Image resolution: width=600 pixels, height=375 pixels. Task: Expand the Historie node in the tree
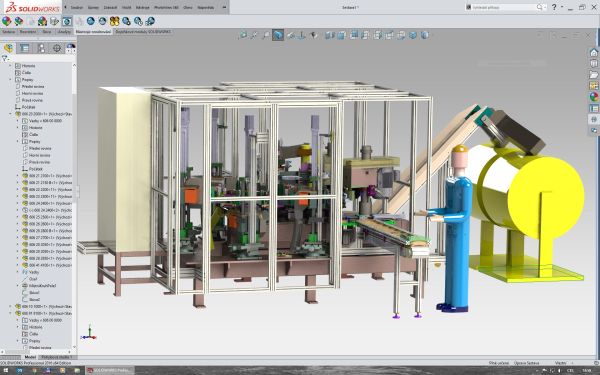tap(10, 66)
